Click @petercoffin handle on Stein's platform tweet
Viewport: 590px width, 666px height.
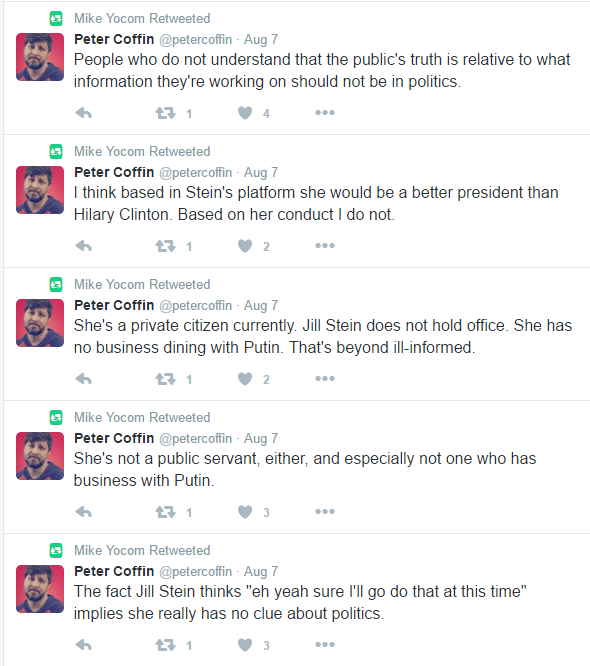[196, 172]
